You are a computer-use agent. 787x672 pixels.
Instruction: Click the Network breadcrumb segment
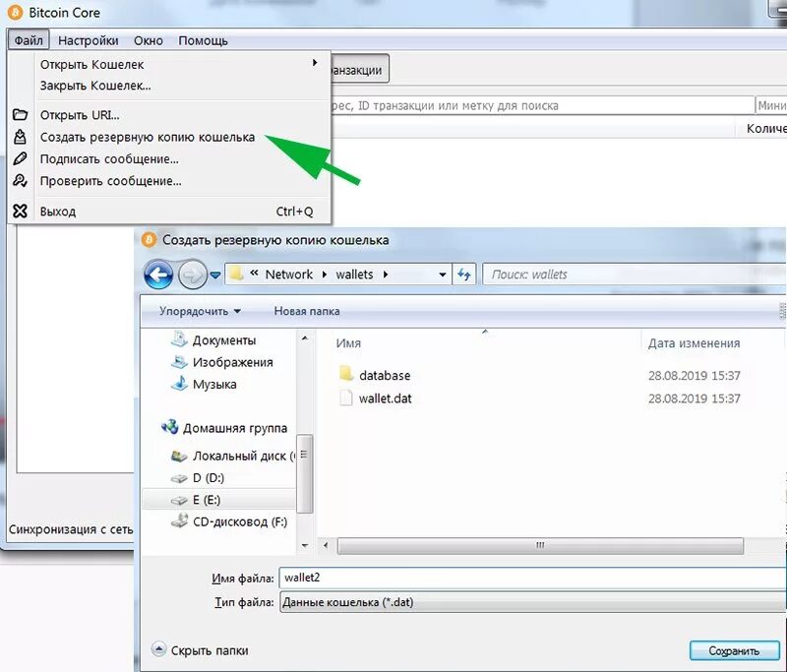pyautogui.click(x=288, y=275)
